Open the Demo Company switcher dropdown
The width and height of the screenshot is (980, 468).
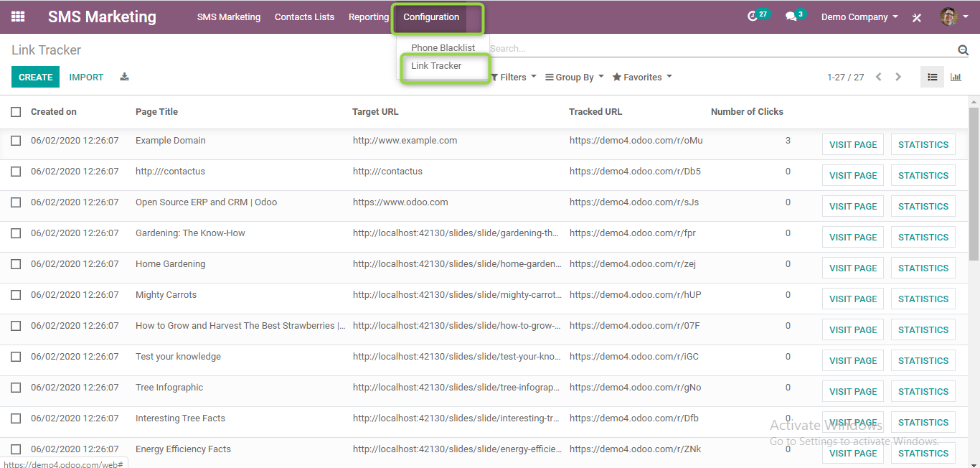859,17
